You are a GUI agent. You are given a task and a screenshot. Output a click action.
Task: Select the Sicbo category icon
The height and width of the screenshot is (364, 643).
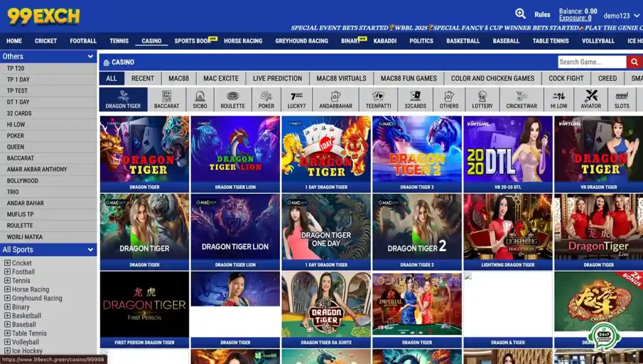pos(200,99)
